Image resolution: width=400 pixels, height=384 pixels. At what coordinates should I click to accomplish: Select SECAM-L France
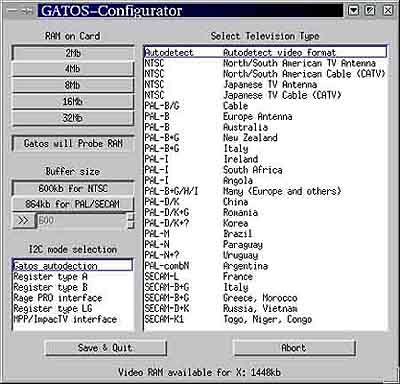tap(266, 276)
